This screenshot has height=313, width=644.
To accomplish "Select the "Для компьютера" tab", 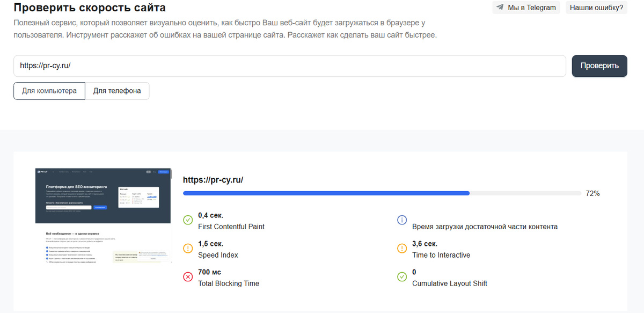I will (x=49, y=91).
